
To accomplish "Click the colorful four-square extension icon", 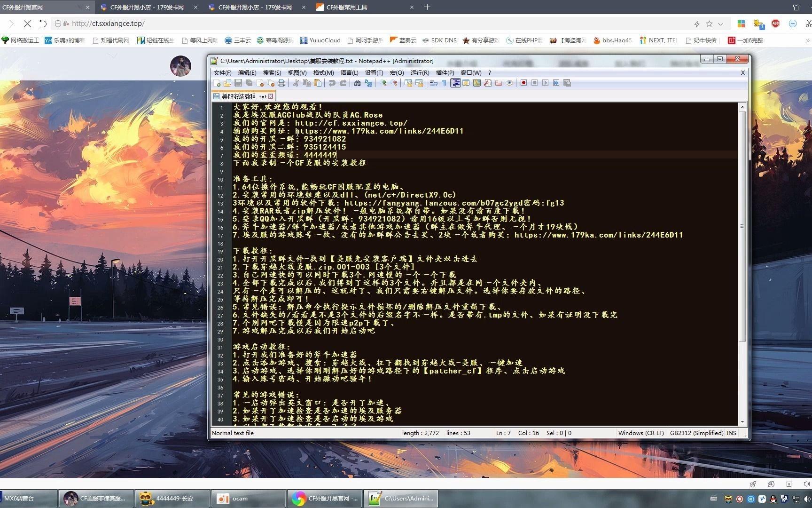I will pyautogui.click(x=742, y=24).
